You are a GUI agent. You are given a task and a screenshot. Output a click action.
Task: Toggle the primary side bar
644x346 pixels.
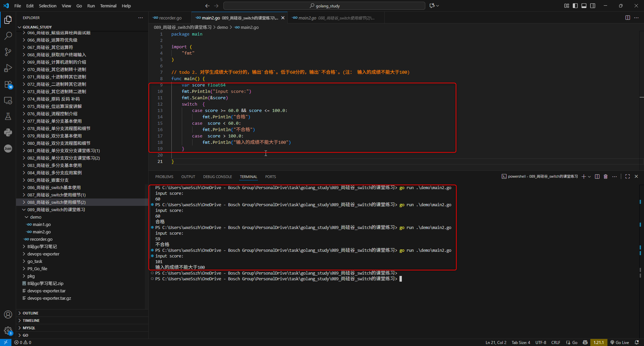[x=575, y=6]
